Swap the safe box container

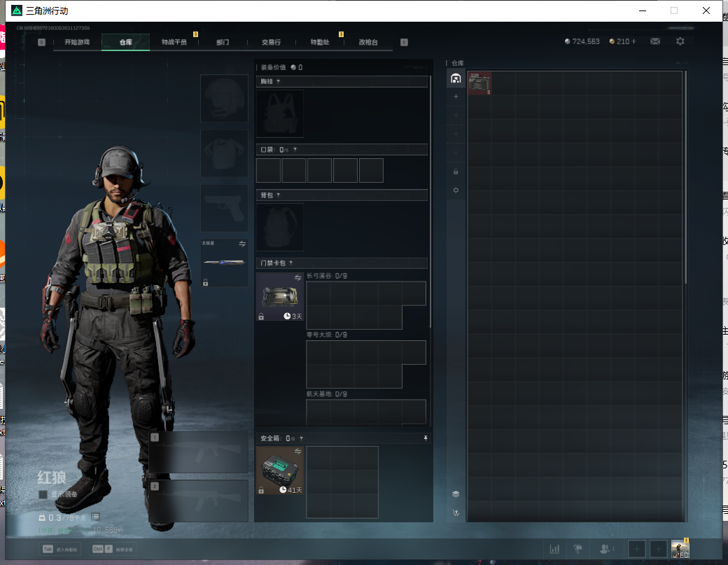298,452
